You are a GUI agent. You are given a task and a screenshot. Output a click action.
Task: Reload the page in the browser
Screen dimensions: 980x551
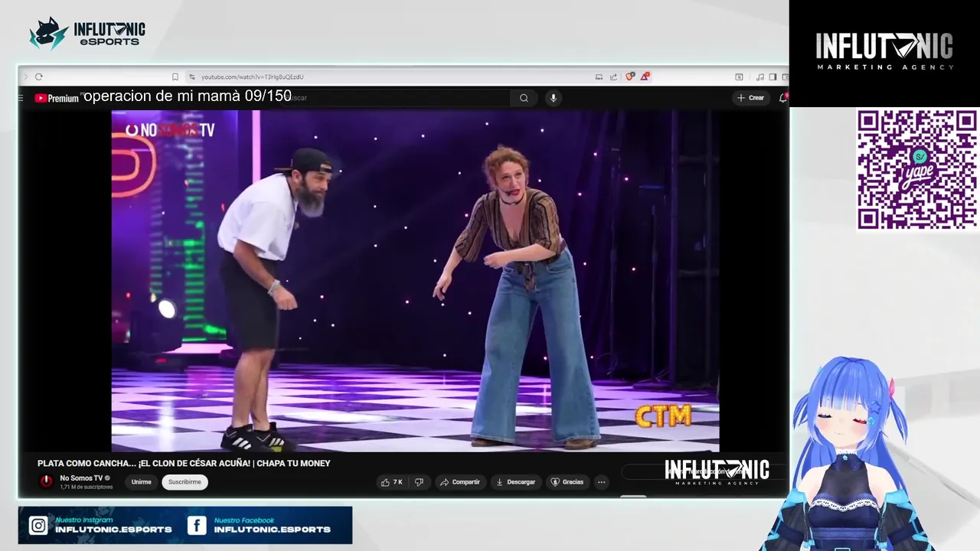tap(38, 77)
